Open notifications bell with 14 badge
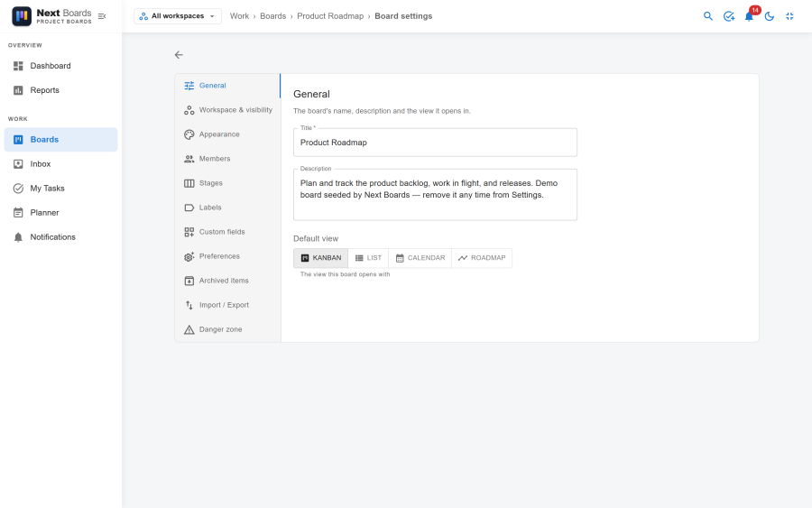 click(x=750, y=16)
